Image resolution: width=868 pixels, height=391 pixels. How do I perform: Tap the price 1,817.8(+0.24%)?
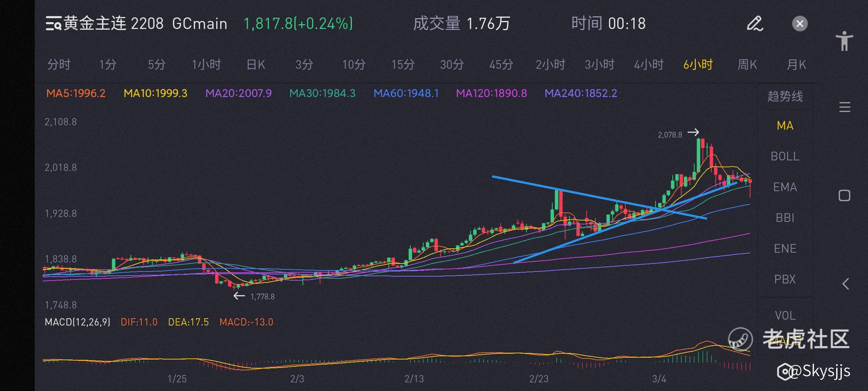click(x=298, y=24)
